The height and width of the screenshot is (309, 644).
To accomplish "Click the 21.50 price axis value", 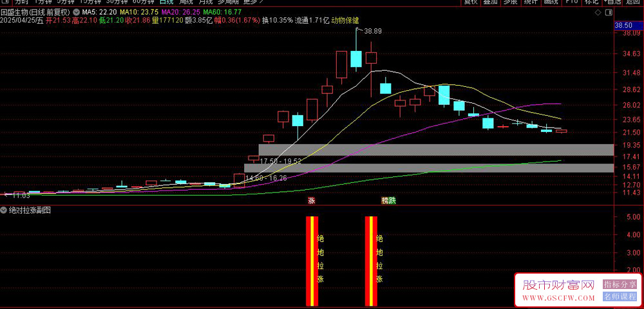I will click(x=630, y=132).
